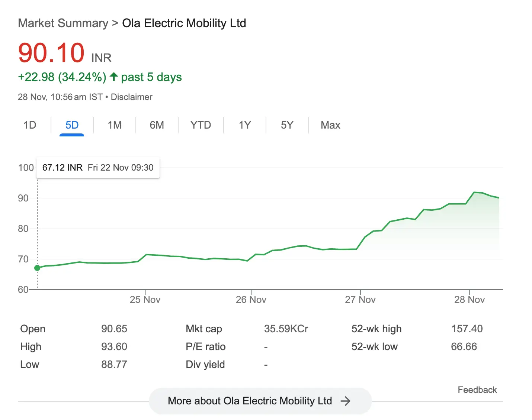The image size is (532, 420).
Task: Open the Market Summary breadcrumb link
Action: (x=63, y=23)
